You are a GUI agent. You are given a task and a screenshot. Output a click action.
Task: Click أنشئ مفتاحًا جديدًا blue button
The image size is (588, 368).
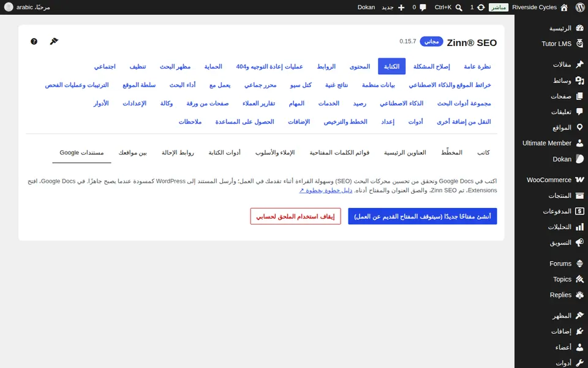(422, 217)
